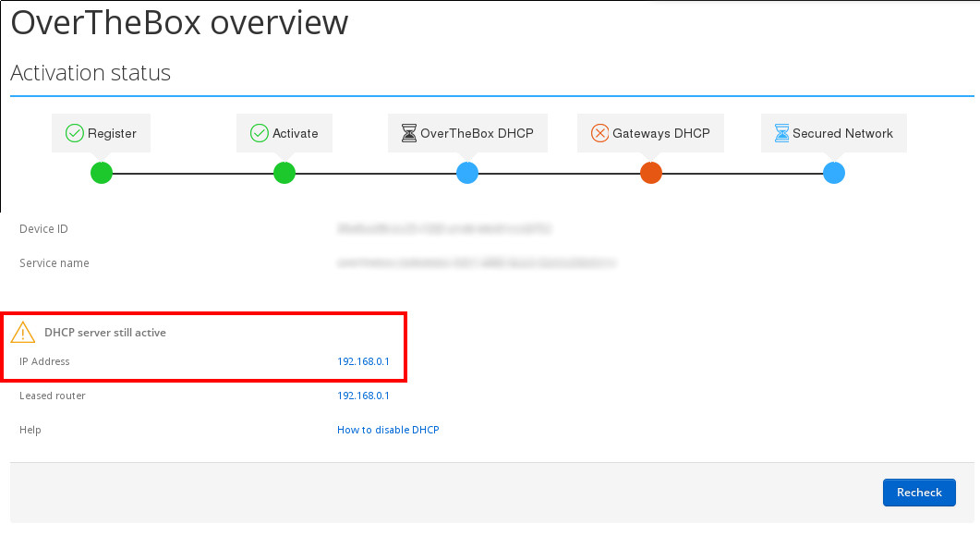Select the blue dot under OverTheBox DHCP

pyautogui.click(x=467, y=173)
